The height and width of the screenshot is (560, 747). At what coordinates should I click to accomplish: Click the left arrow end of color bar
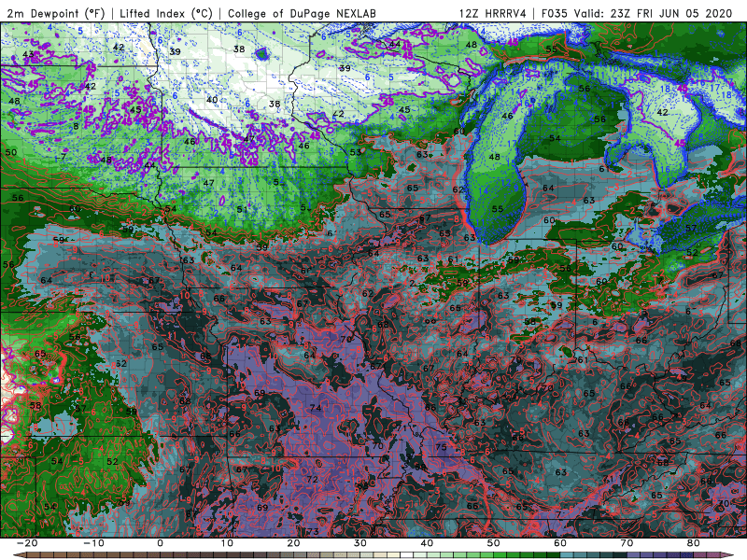point(18,555)
